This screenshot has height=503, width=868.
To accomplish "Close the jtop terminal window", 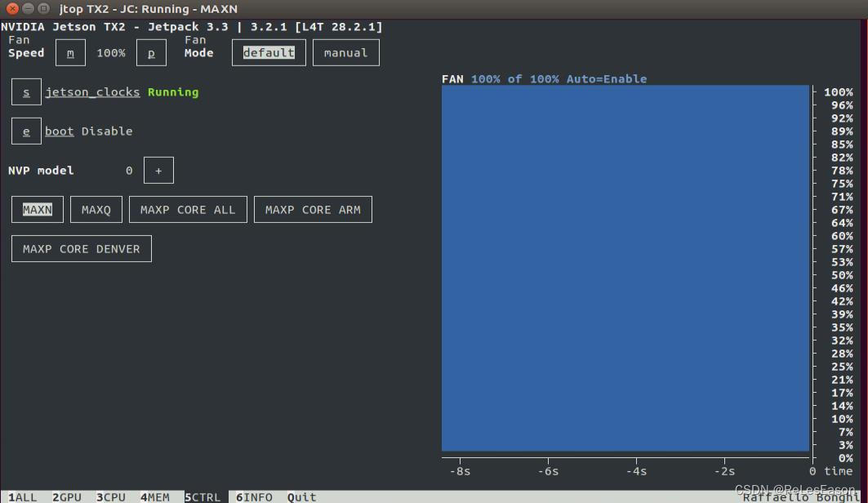I will click(12, 9).
